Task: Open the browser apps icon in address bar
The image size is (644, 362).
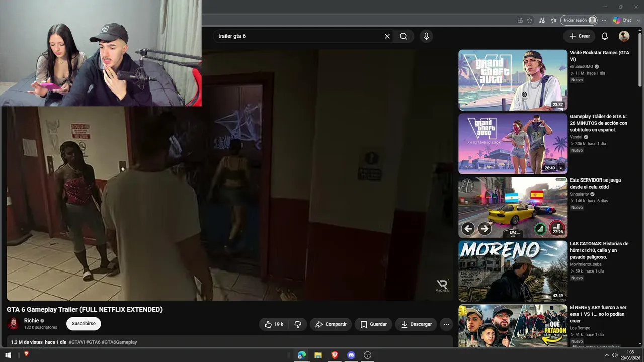Action: (520, 20)
